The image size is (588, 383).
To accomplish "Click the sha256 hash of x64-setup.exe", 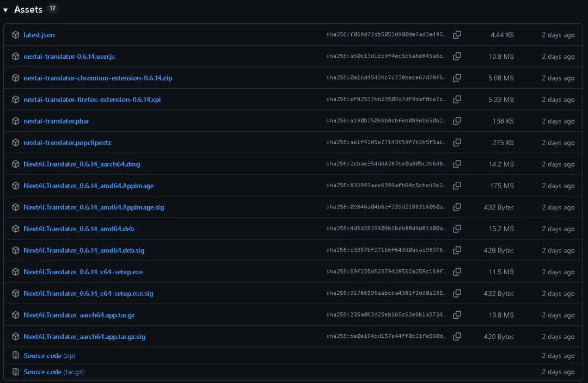I will [386, 271].
